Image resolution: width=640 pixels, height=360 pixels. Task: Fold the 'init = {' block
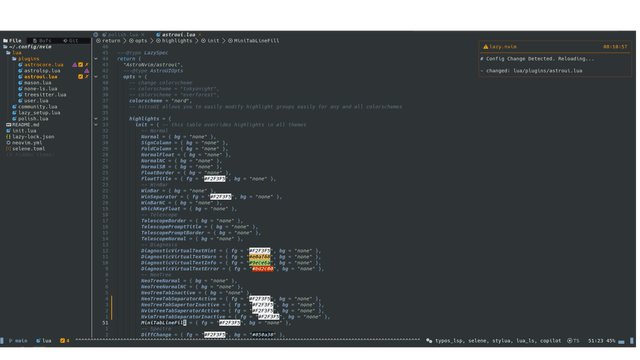pos(96,124)
